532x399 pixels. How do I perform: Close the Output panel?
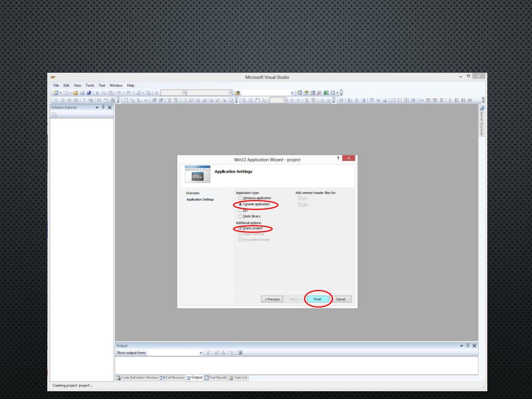[x=474, y=345]
